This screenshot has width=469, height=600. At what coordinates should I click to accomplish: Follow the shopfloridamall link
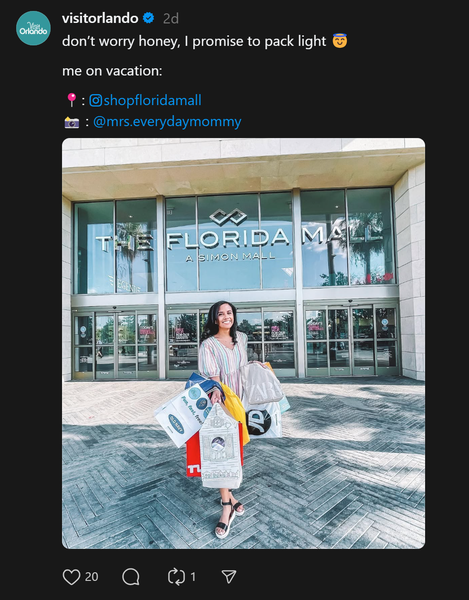[152, 100]
